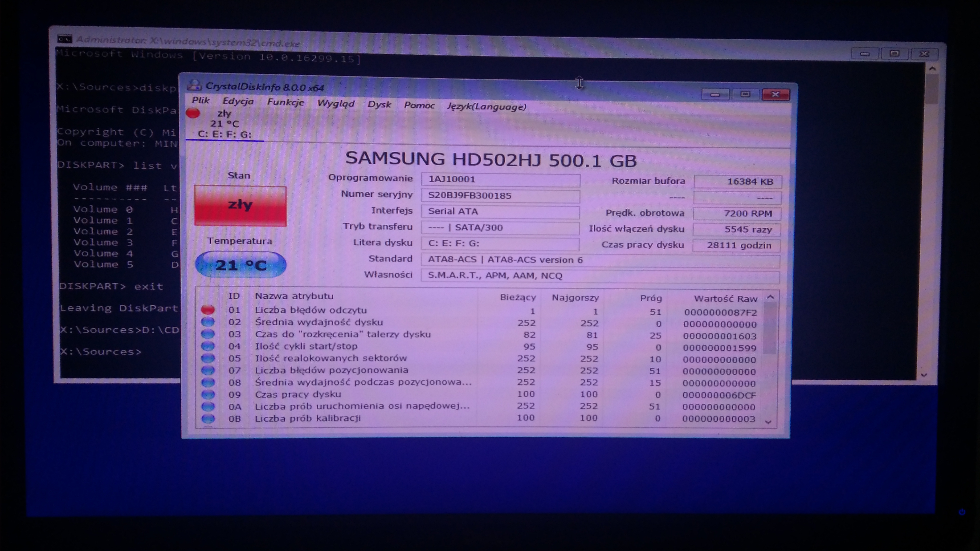Click raw value 0000000087F2
This screenshot has height=551, width=980.
coord(721,312)
